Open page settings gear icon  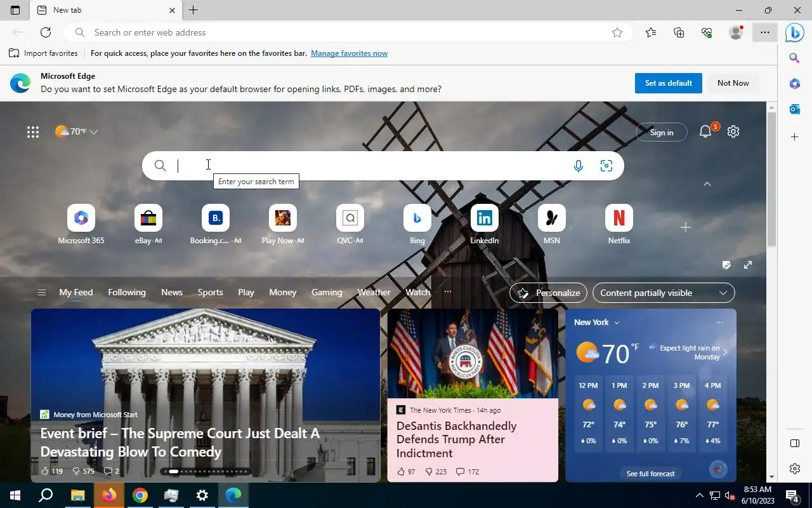pyautogui.click(x=733, y=131)
